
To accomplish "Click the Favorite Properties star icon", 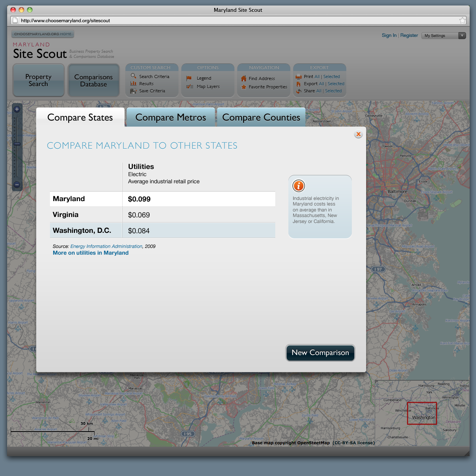I will [x=244, y=87].
